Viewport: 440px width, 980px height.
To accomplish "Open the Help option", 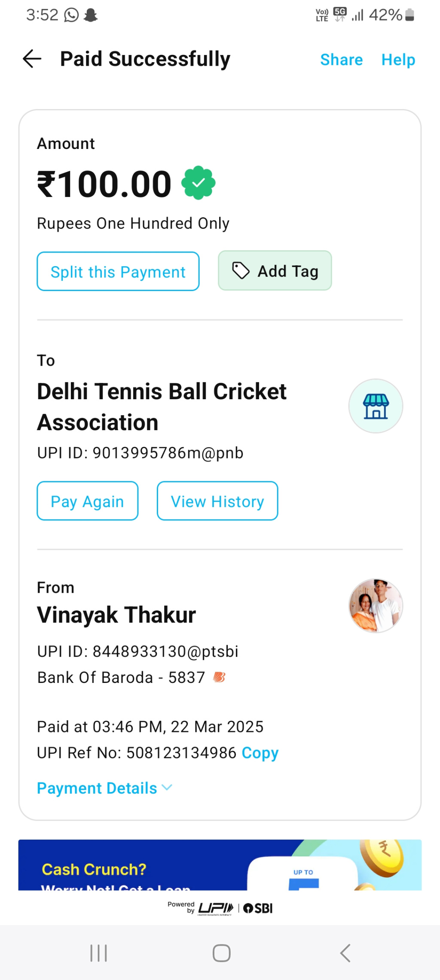I will tap(398, 60).
